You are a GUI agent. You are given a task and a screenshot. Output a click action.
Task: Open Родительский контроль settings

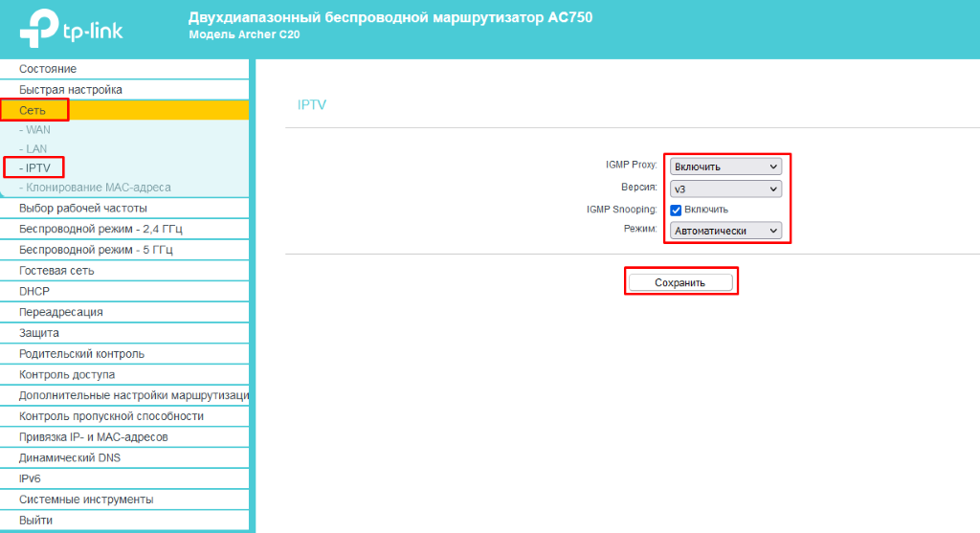(x=124, y=354)
